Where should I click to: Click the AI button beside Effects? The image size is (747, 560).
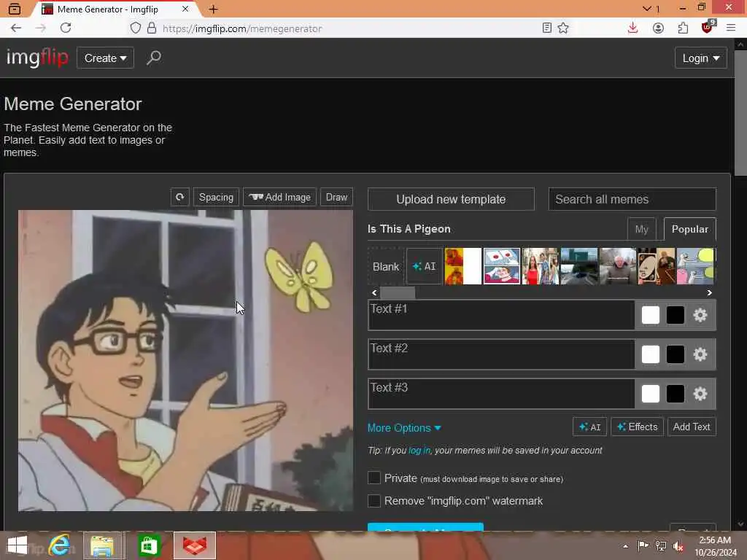(x=589, y=427)
